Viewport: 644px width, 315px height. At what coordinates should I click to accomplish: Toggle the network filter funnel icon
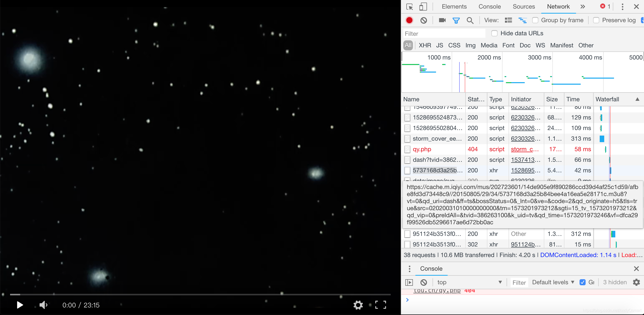[456, 20]
